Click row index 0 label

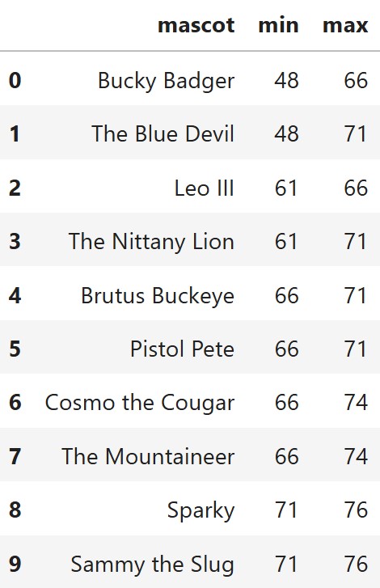(x=15, y=81)
